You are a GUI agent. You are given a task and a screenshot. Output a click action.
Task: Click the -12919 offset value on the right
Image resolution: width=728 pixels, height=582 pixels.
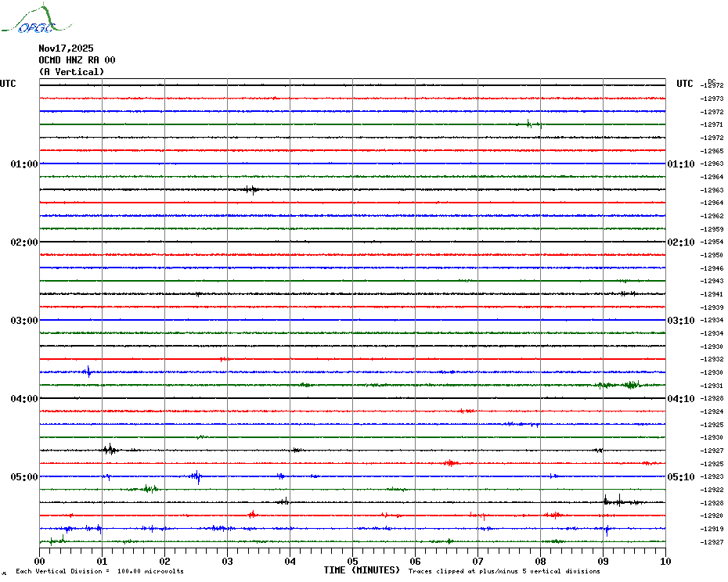click(x=712, y=530)
